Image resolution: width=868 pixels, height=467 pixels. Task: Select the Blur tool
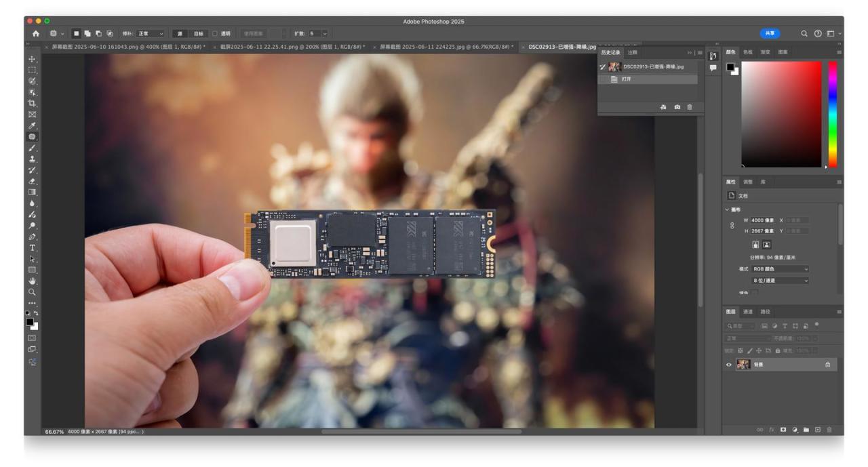(x=32, y=203)
